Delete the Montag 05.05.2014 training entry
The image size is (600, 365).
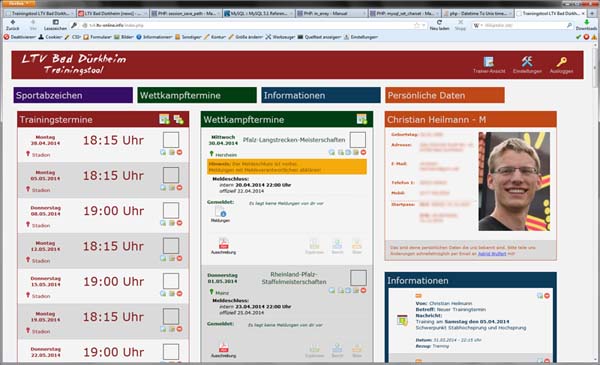[x=179, y=187]
